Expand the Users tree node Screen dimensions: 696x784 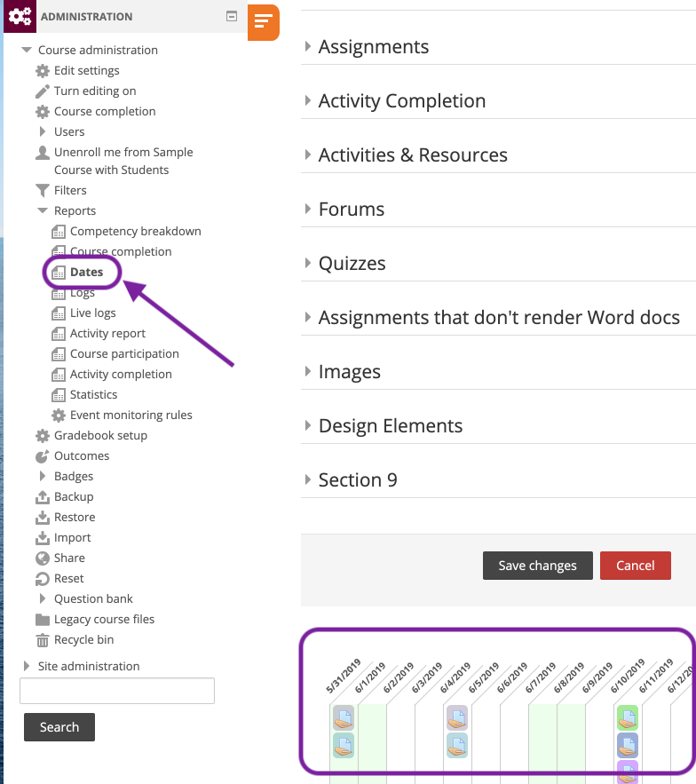43,132
